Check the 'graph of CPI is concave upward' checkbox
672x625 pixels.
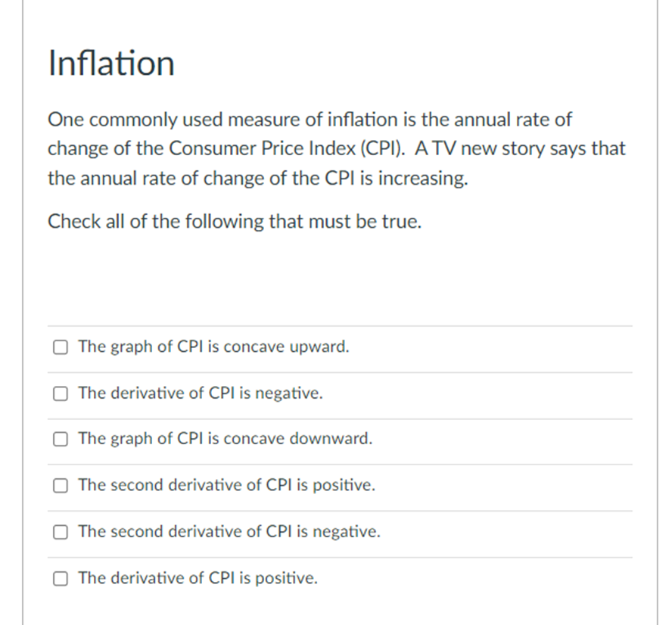point(60,347)
